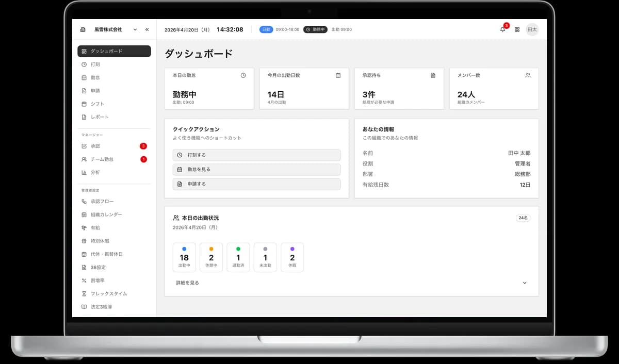Click the 36協定 document icon
Viewport: 619px width, 364px height.
[x=84, y=268]
